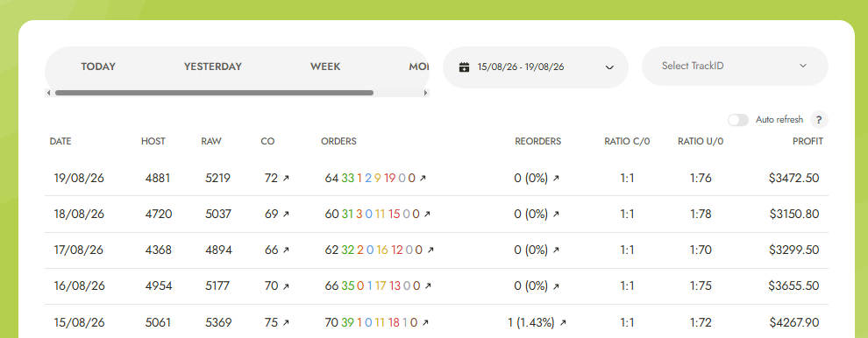Click raw value 5037

217,214
